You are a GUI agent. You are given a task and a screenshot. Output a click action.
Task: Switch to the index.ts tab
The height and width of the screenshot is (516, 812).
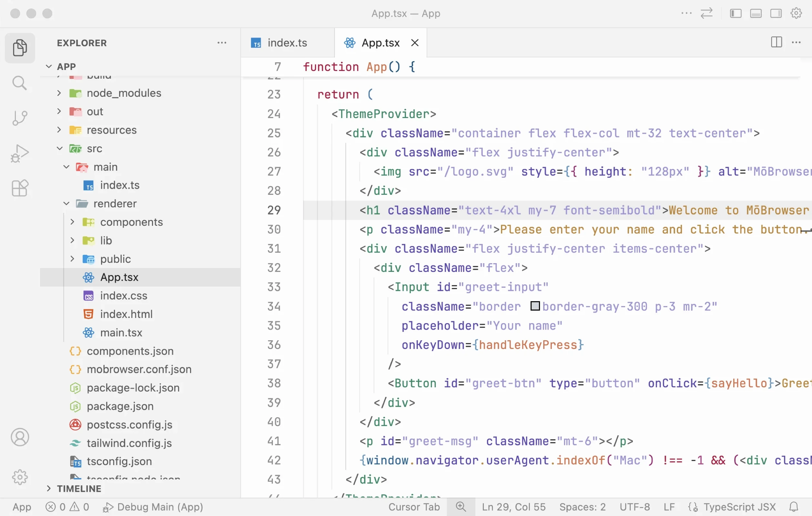287,43
